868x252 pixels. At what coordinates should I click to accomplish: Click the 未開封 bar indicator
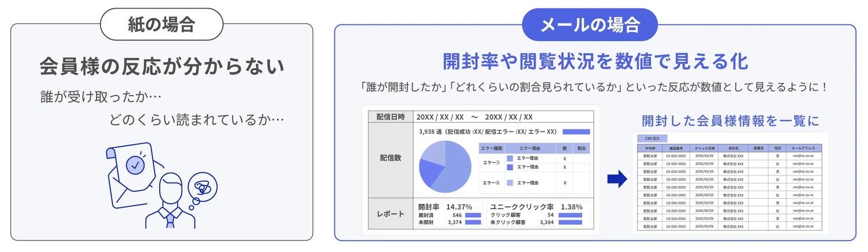point(473,222)
